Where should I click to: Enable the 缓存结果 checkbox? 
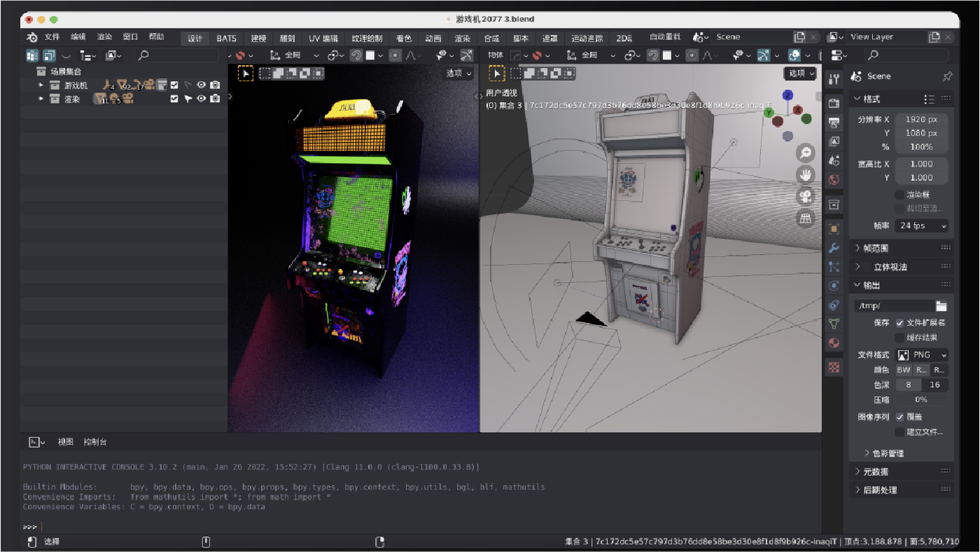pos(900,337)
